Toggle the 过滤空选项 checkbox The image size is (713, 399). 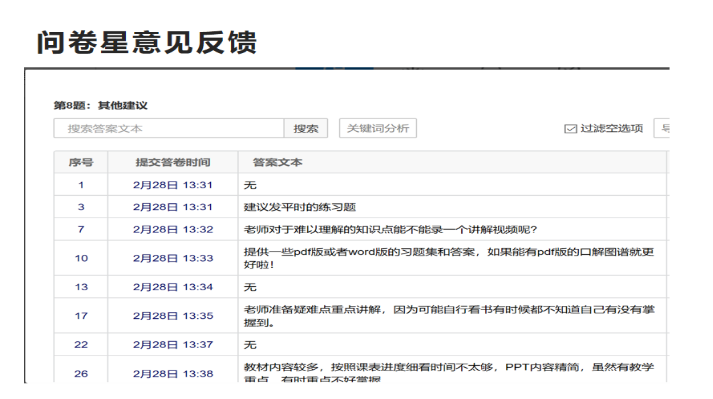point(570,129)
